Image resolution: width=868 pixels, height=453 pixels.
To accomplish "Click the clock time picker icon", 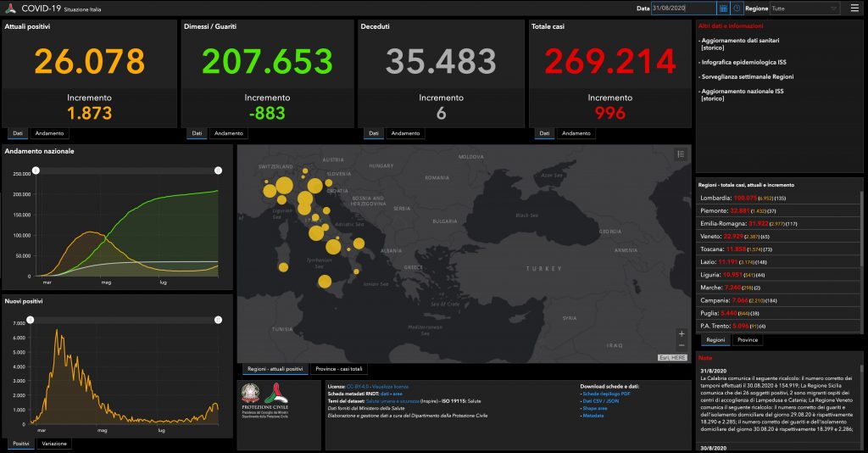I will [x=737, y=8].
